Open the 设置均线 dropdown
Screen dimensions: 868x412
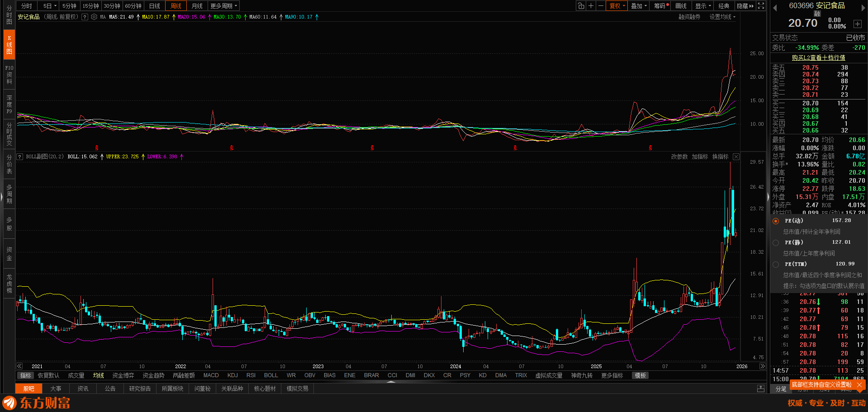[x=722, y=17]
